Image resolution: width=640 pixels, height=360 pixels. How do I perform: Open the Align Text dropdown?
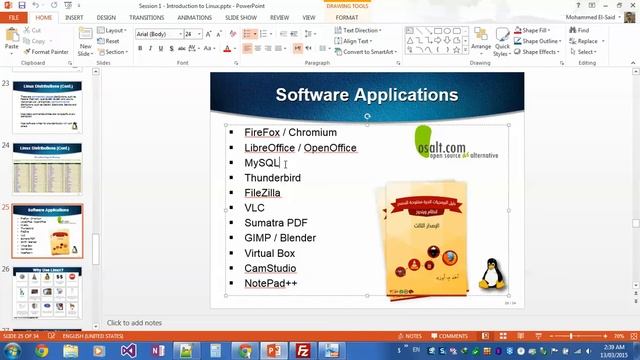353,41
